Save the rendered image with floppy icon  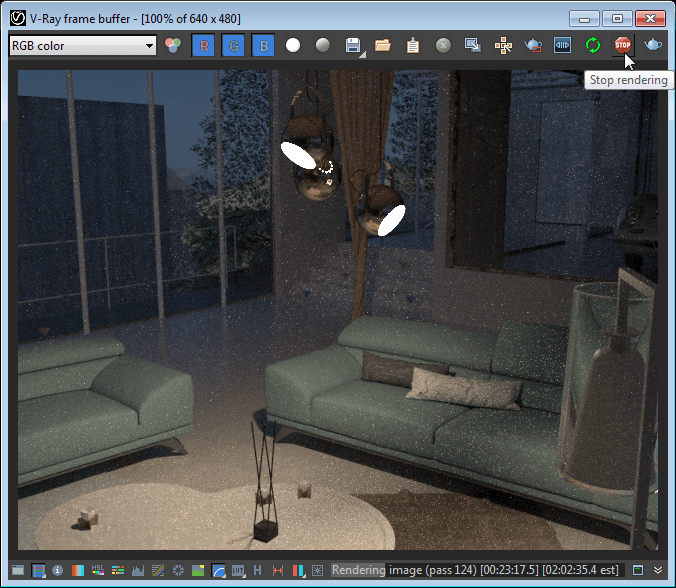coord(353,45)
